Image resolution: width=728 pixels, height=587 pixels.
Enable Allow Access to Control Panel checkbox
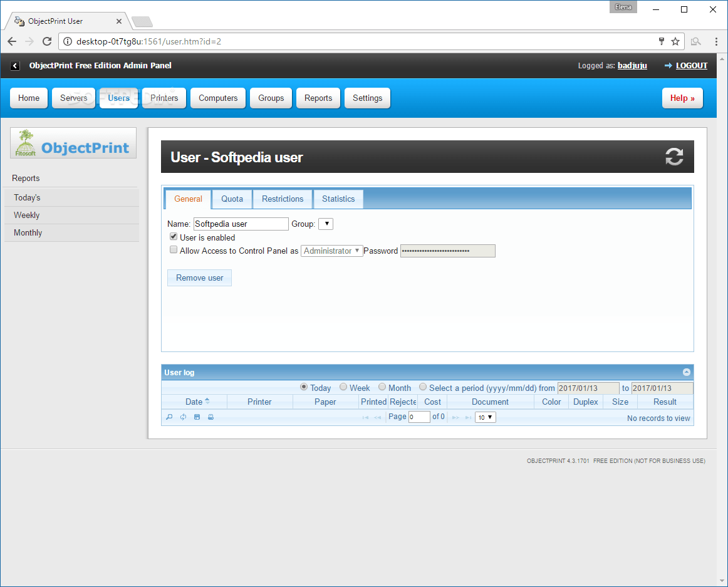pos(173,250)
